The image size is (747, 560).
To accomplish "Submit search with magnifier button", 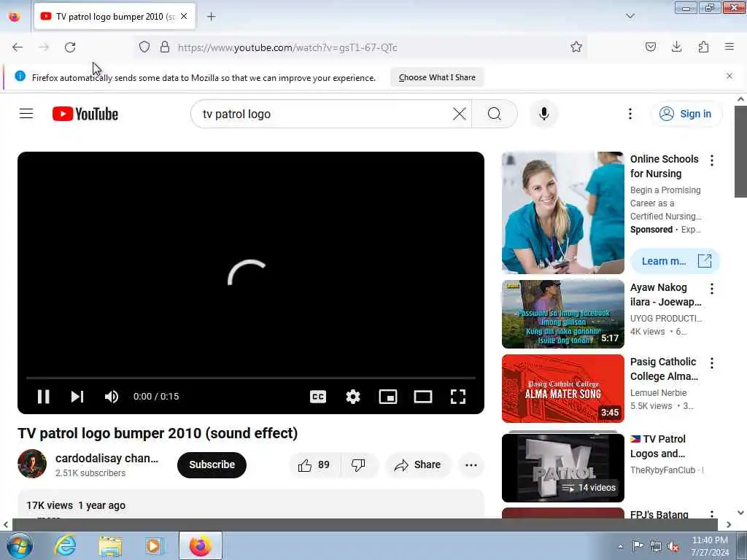I will pos(495,114).
